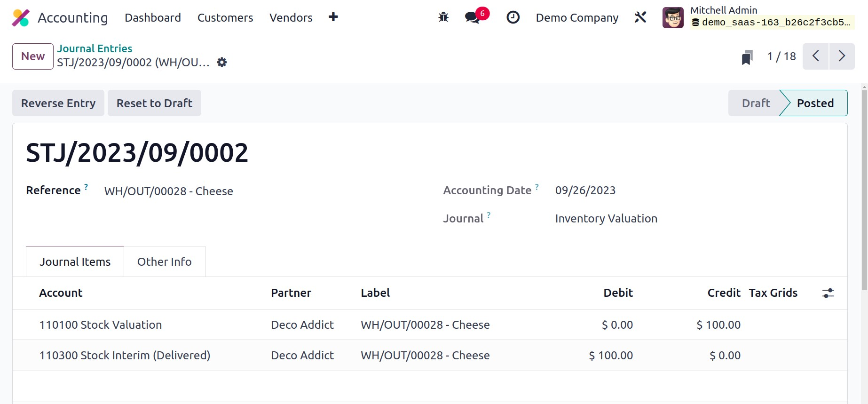The image size is (868, 404).
Task: Follow the Journal Entries breadcrumb link
Action: 95,48
